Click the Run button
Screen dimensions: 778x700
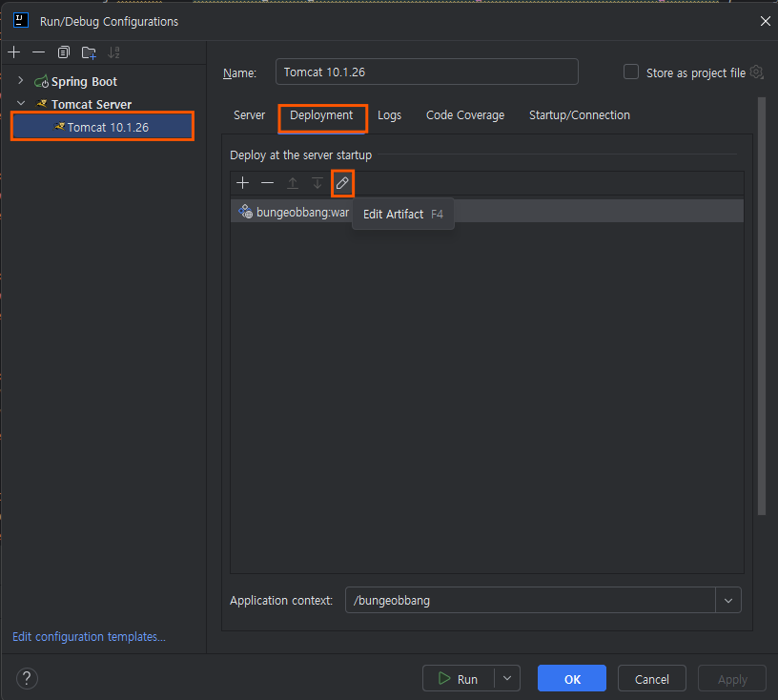coord(459,678)
